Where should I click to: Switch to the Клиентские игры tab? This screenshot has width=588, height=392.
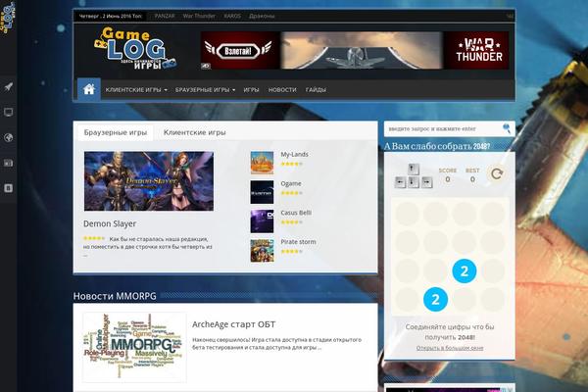pyautogui.click(x=195, y=132)
